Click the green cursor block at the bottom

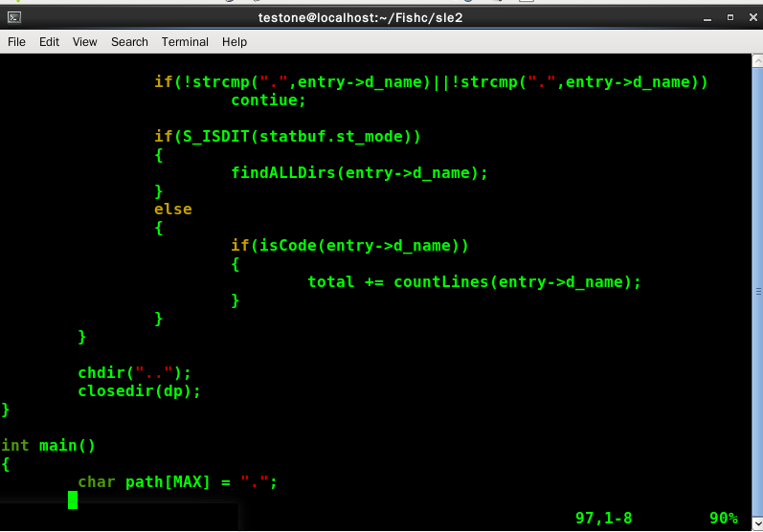(x=73, y=499)
